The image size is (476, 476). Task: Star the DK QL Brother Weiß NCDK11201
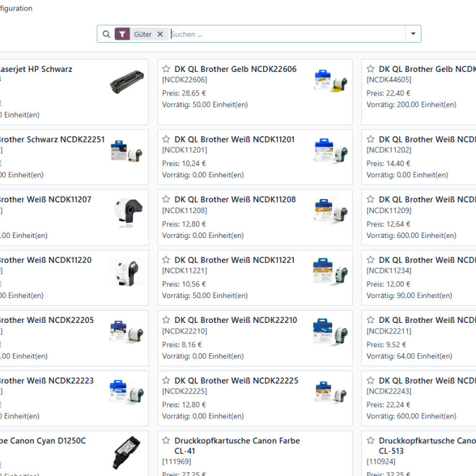point(166,139)
